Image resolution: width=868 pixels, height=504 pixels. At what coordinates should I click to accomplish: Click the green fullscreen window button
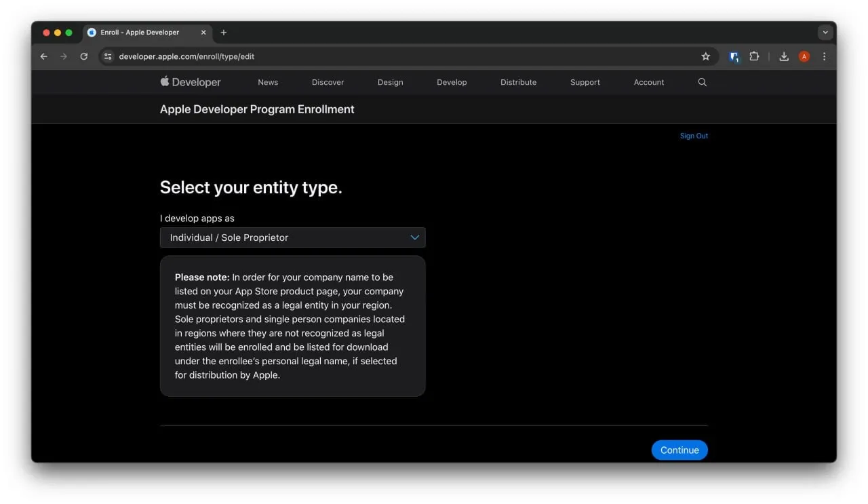click(x=68, y=33)
